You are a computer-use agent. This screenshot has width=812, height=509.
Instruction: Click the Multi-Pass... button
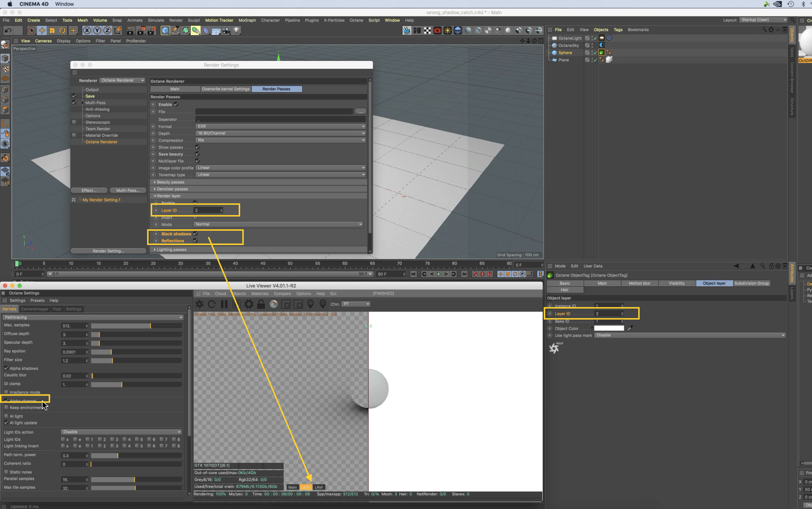click(128, 190)
